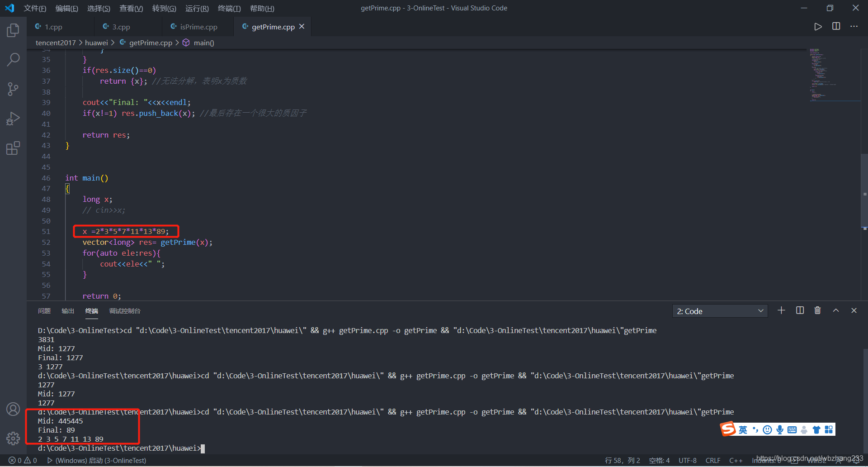Open the Sogou skin shirt icon
Screen dimensions: 868x467
[816, 429]
